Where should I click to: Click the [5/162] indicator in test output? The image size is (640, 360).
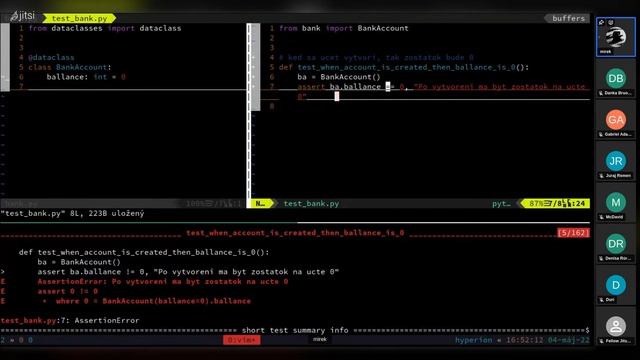[573, 233]
